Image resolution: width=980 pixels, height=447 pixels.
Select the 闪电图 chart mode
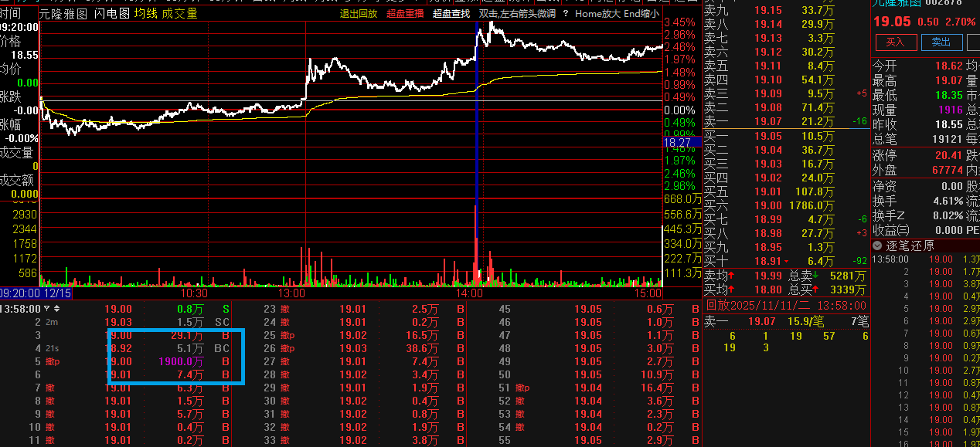[x=111, y=13]
